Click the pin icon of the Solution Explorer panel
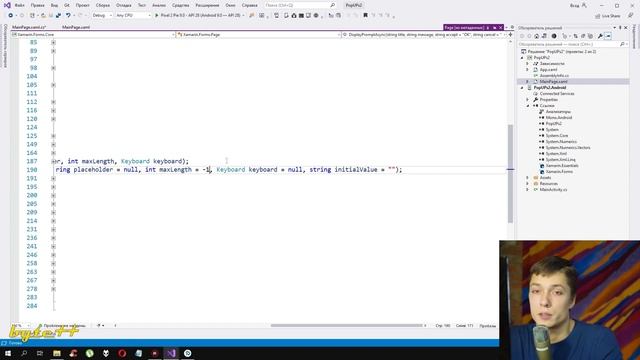640x360 pixels. (620, 28)
